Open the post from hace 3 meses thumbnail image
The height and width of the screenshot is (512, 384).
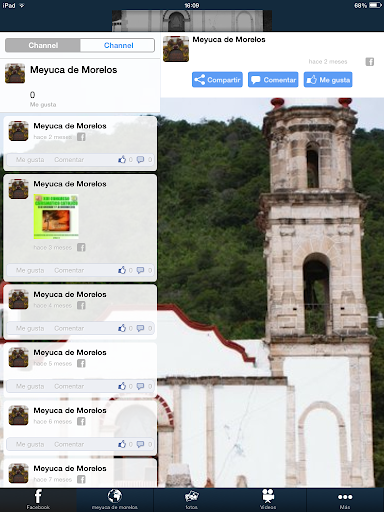[56, 216]
